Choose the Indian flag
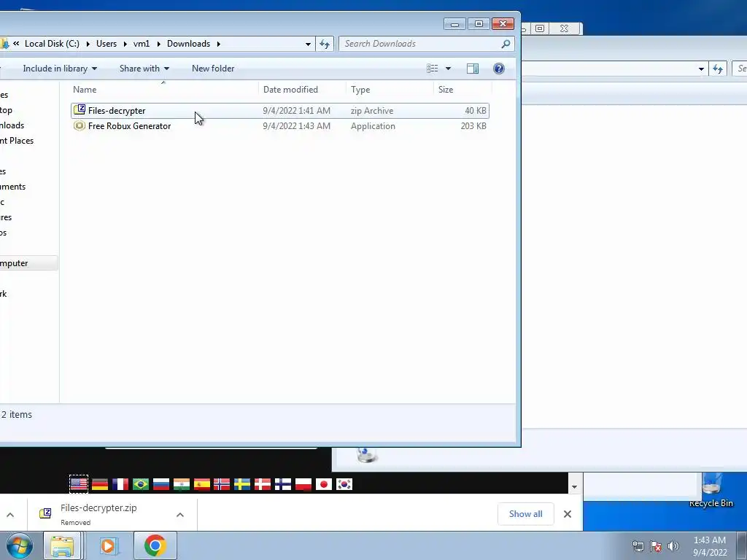Screen dimensions: 747x560 (182, 484)
